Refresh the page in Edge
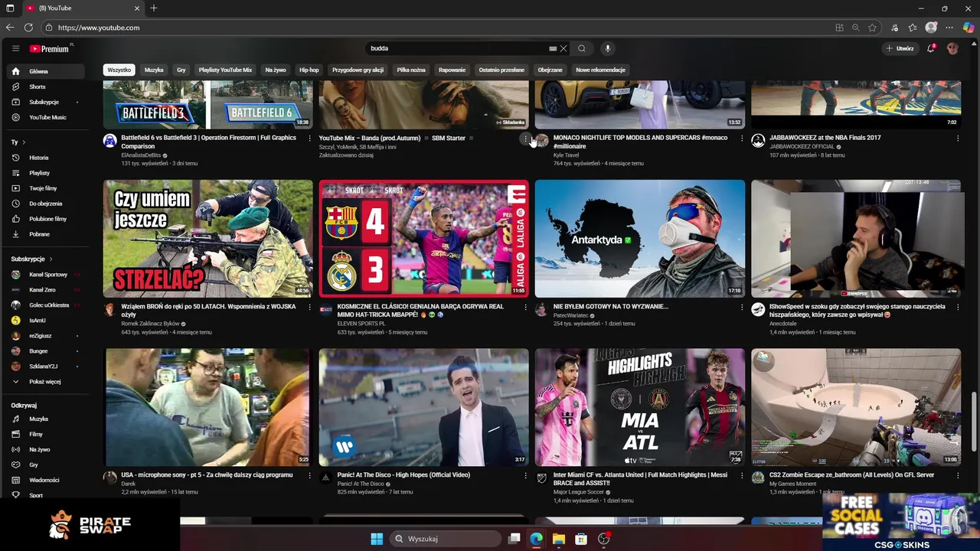The width and height of the screenshot is (980, 551). point(28,28)
